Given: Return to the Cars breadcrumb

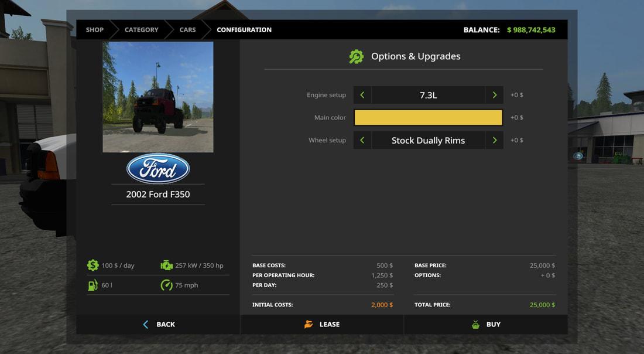Looking at the screenshot, I should 187,30.
